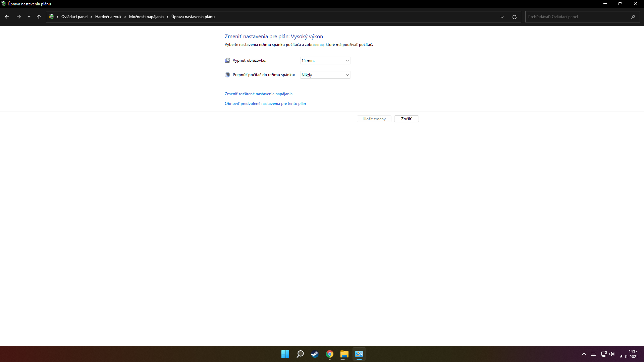
Task: Expand address bar history dropdown
Action: 502,17
